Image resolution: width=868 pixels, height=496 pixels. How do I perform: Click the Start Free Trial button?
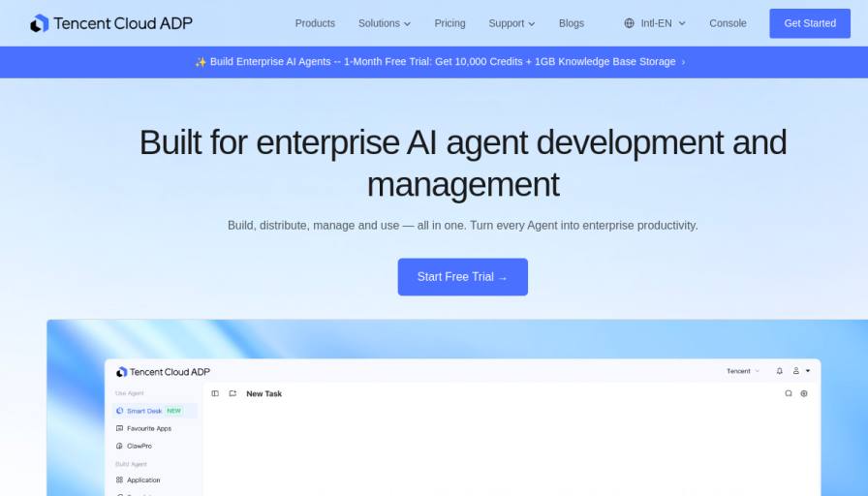[x=463, y=277]
